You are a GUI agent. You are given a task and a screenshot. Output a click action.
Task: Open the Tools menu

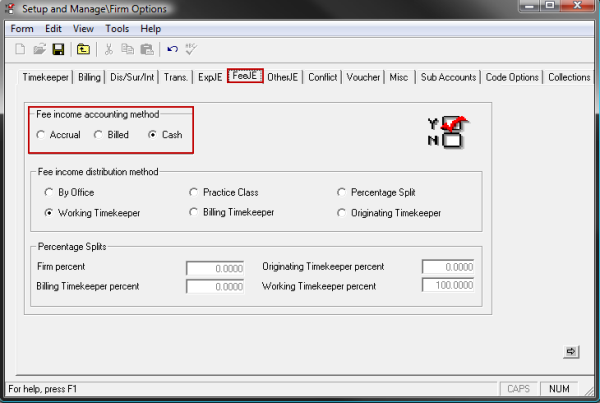click(x=116, y=28)
